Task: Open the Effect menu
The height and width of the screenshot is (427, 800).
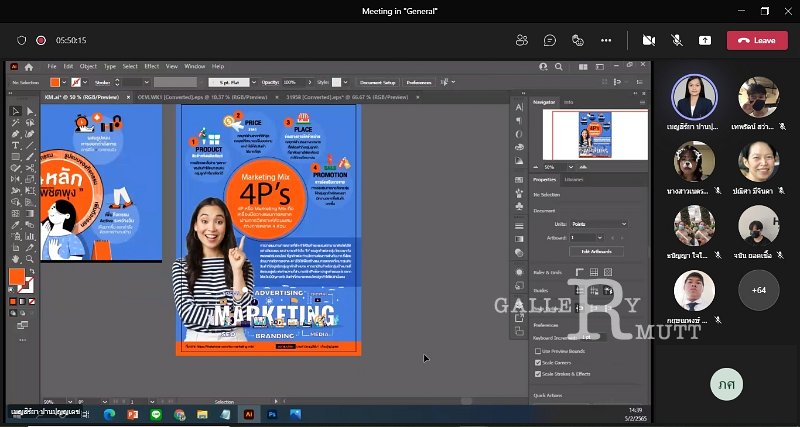Action: [x=152, y=66]
